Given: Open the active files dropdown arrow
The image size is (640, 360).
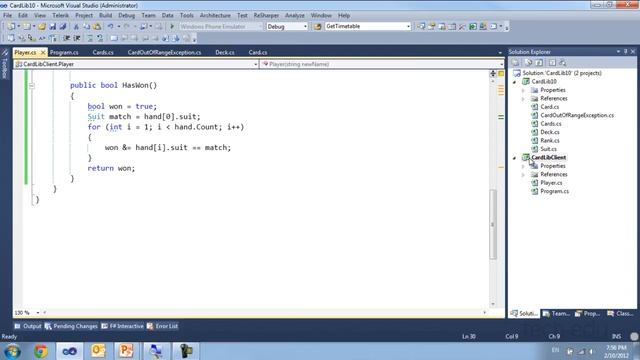Looking at the screenshot, I should [x=500, y=53].
